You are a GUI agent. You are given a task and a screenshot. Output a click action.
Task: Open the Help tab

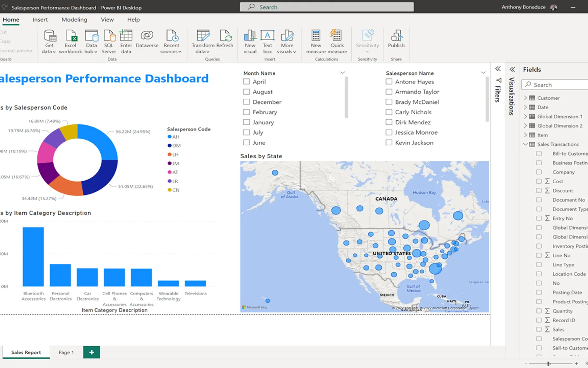[133, 20]
